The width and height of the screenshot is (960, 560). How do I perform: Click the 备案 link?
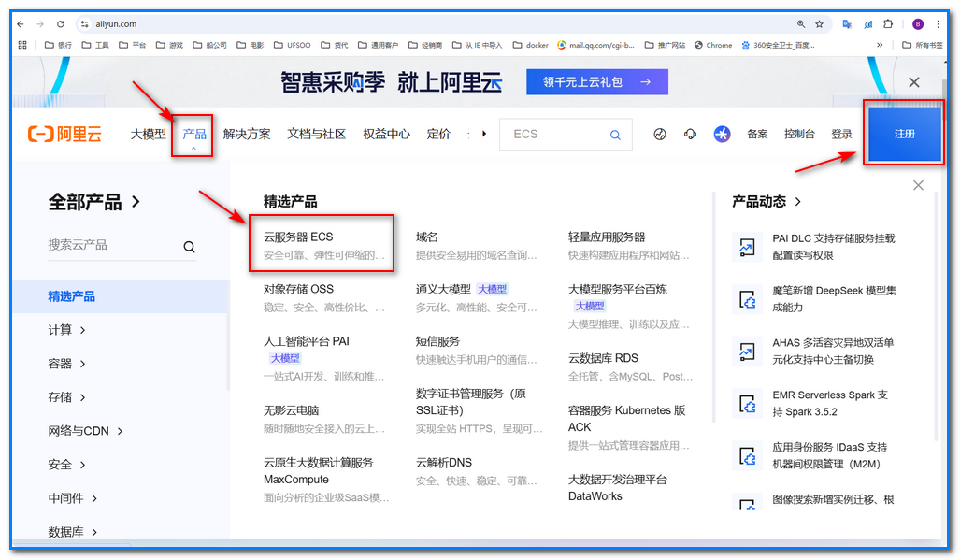click(757, 134)
